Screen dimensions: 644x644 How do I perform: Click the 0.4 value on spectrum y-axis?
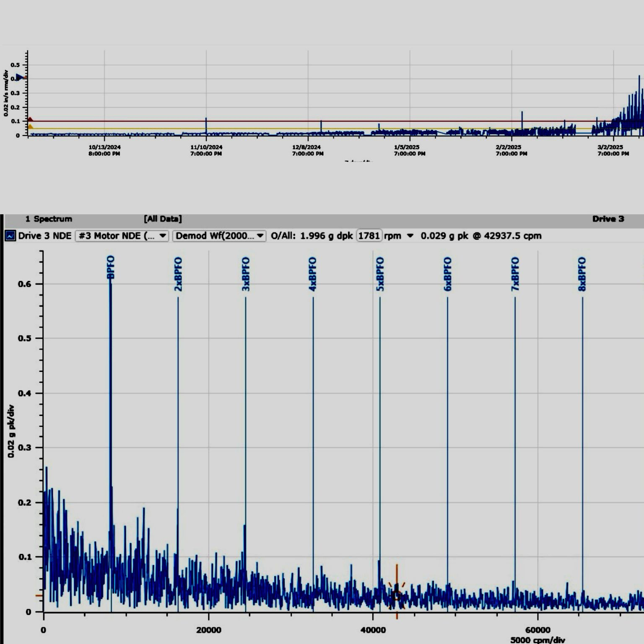(x=24, y=393)
